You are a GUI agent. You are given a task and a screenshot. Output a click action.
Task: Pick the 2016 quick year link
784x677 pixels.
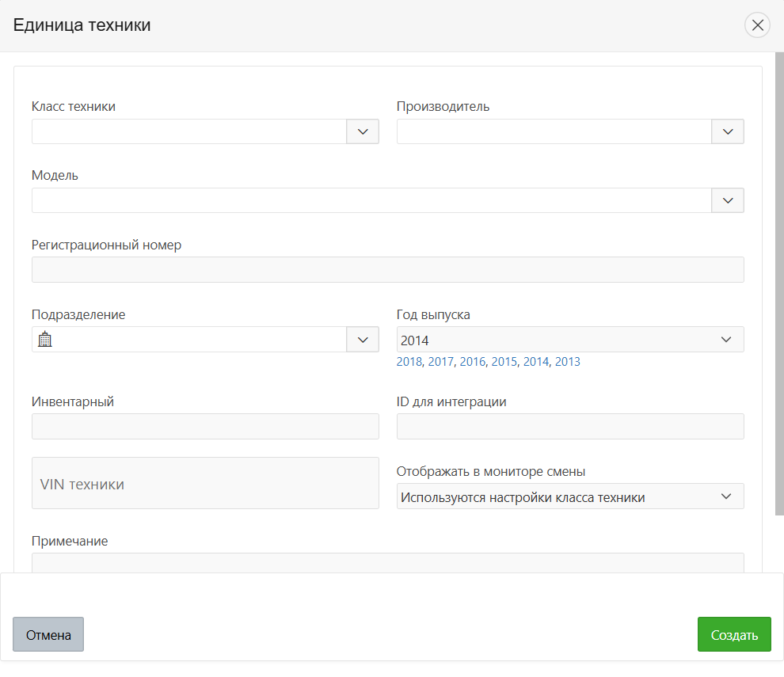pyautogui.click(x=472, y=362)
